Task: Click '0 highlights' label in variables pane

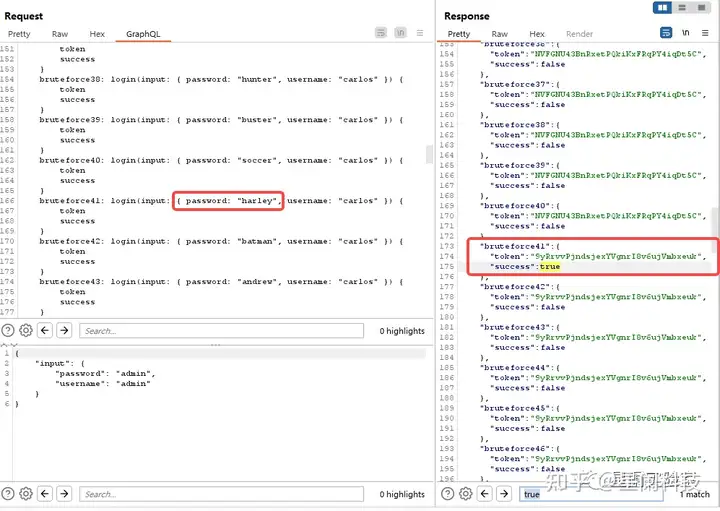Action: pos(402,494)
